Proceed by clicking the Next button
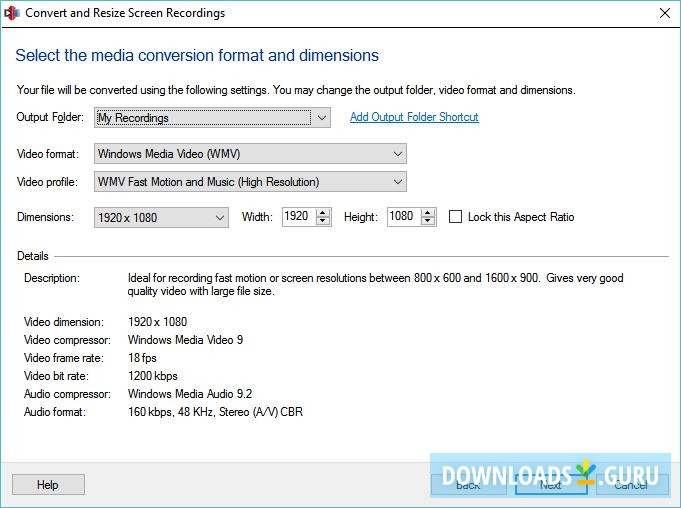This screenshot has width=681, height=508. pos(550,485)
